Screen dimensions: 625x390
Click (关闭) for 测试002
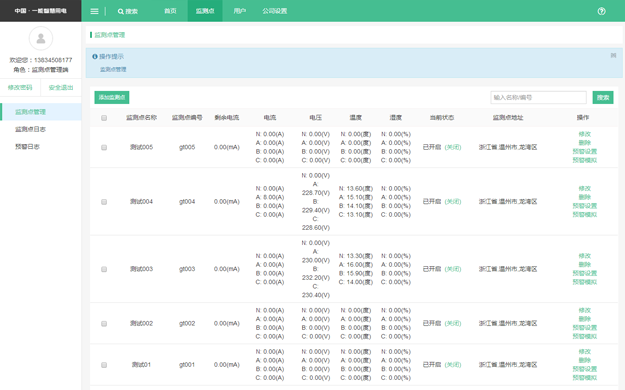[x=453, y=323]
